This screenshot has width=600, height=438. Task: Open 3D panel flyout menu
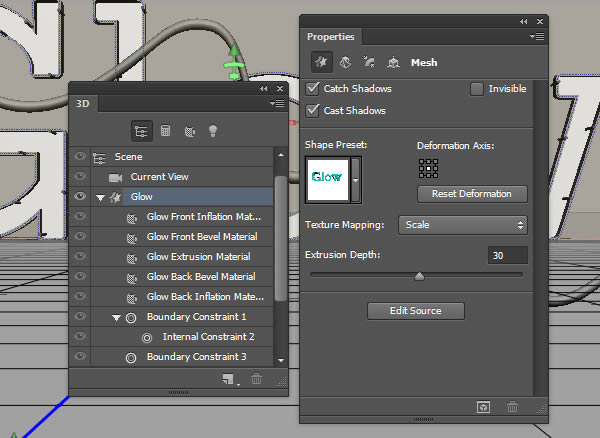click(x=277, y=103)
